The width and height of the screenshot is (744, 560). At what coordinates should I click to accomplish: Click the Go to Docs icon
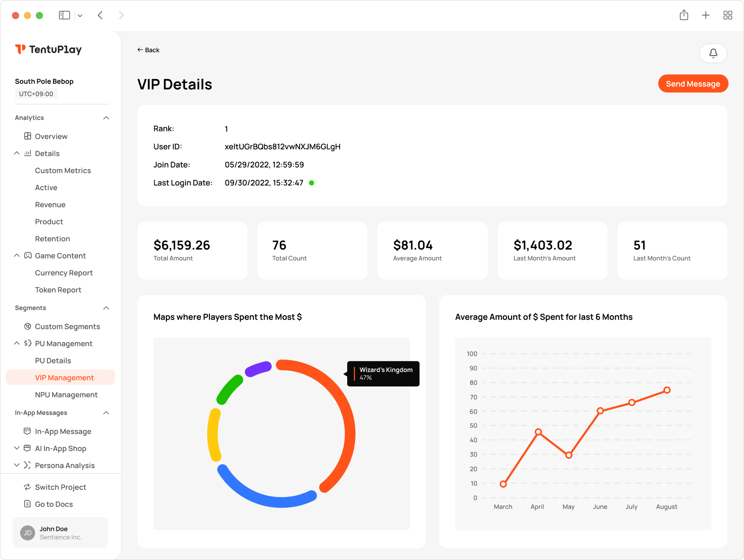click(27, 504)
